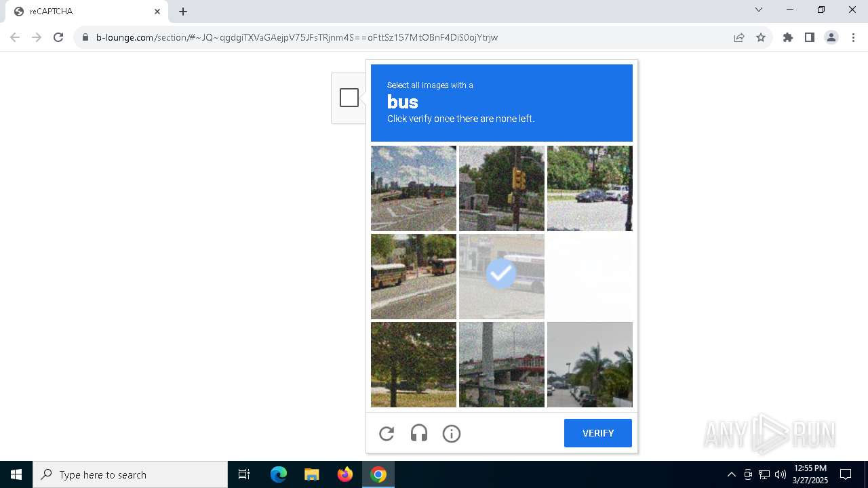Screen dimensions: 868x488
Task: Tick the reCAPTCHA checkbox
Action: pyautogui.click(x=349, y=98)
